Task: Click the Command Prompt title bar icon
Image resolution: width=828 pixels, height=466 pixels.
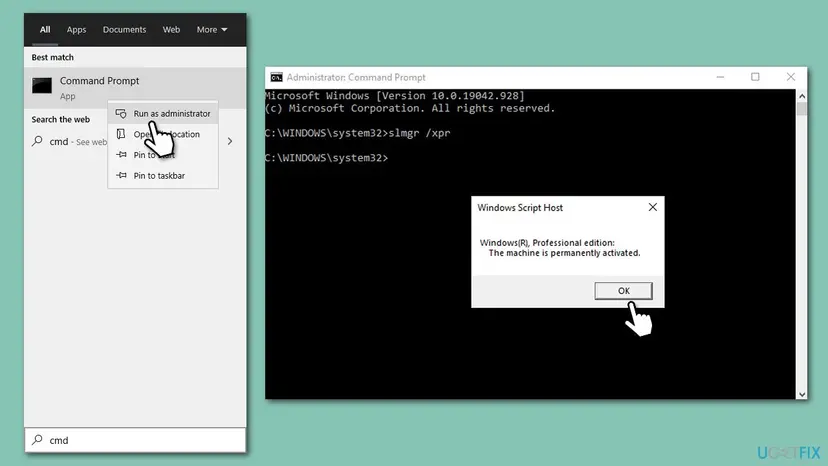Action: [x=276, y=78]
